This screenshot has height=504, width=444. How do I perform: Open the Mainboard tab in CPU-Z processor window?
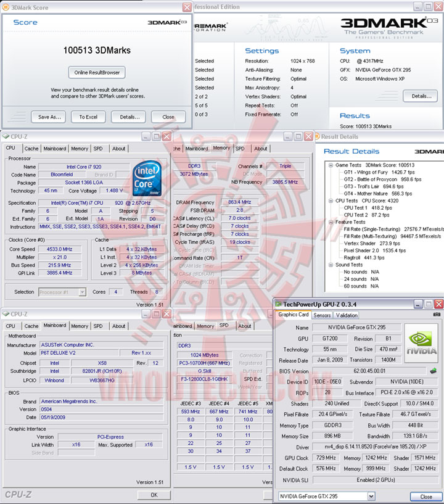pyautogui.click(x=55, y=149)
